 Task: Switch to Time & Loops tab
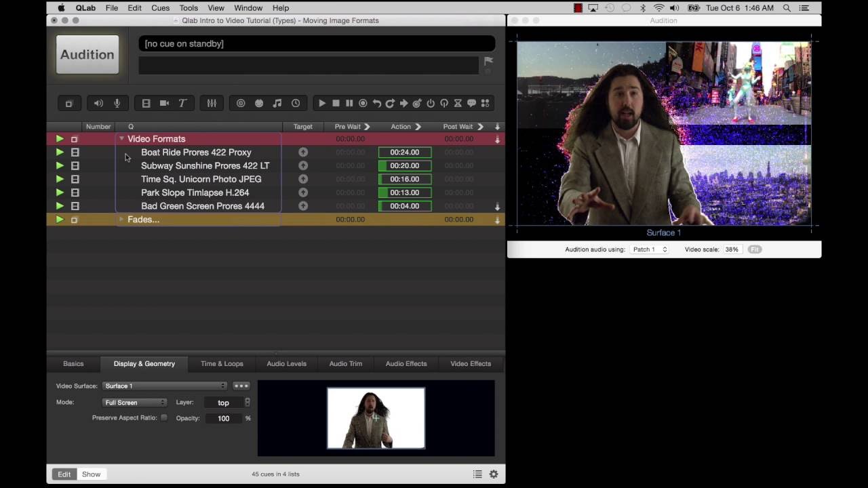tap(222, 364)
